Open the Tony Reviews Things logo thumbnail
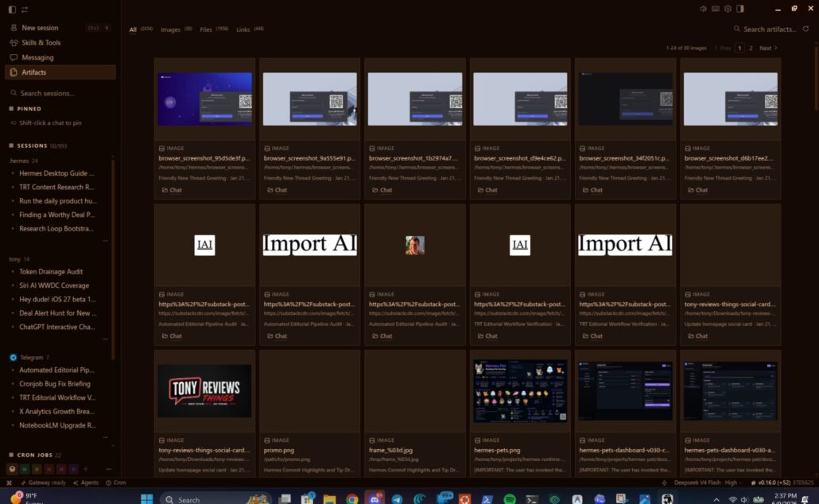The width and height of the screenshot is (819, 504). [x=204, y=390]
